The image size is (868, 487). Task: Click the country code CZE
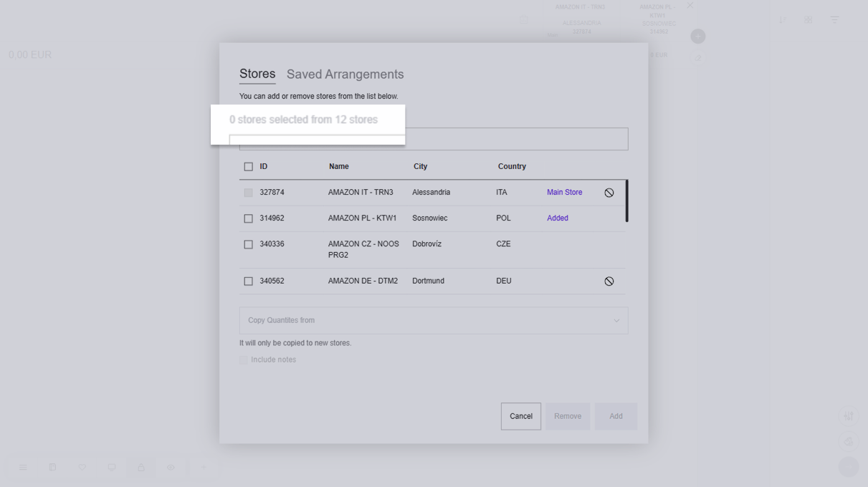[x=503, y=244]
